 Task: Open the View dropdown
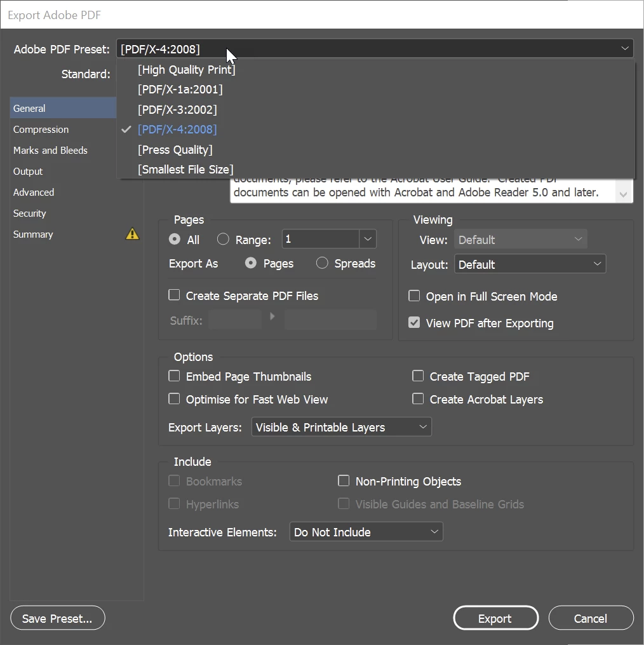[521, 240]
